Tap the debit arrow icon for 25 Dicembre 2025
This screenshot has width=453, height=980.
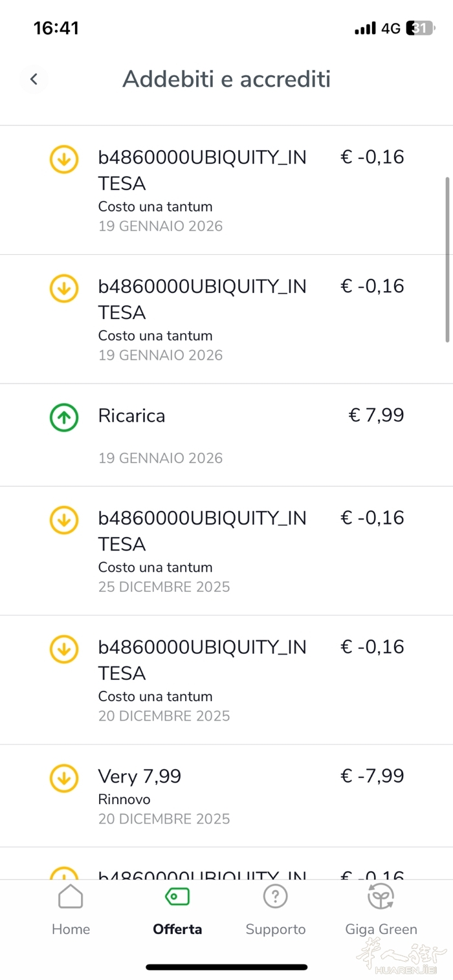coord(64,520)
